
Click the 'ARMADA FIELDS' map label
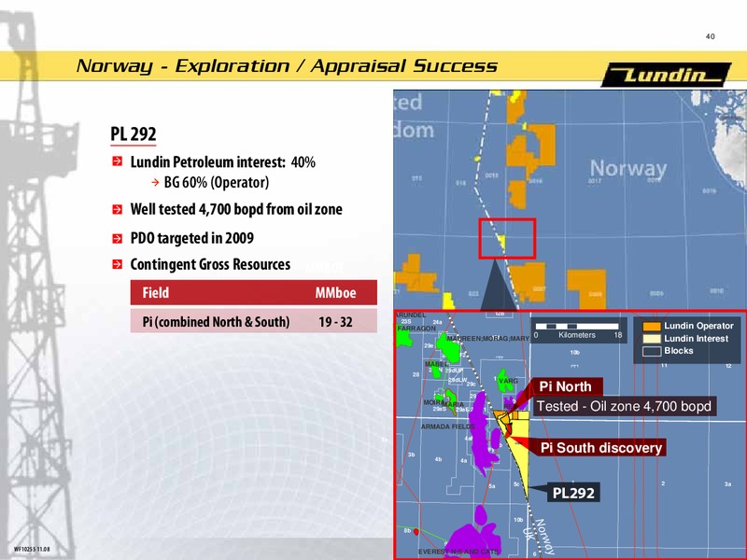point(448,427)
